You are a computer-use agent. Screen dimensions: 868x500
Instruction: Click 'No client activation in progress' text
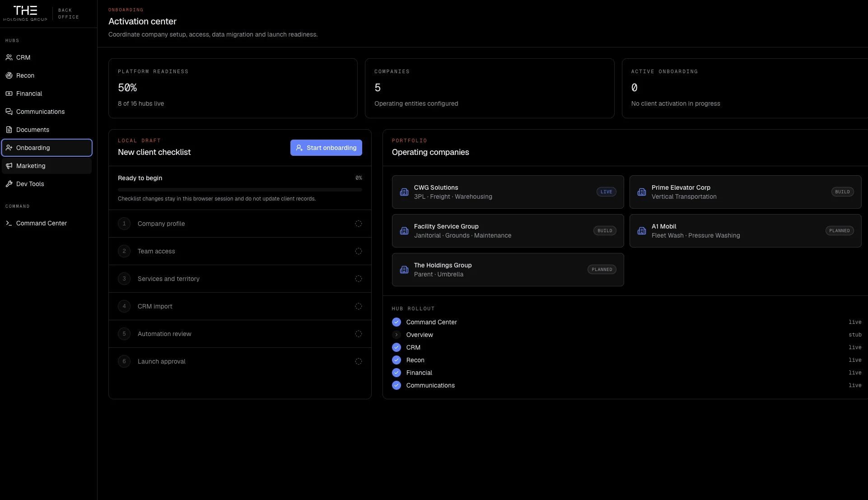click(676, 103)
